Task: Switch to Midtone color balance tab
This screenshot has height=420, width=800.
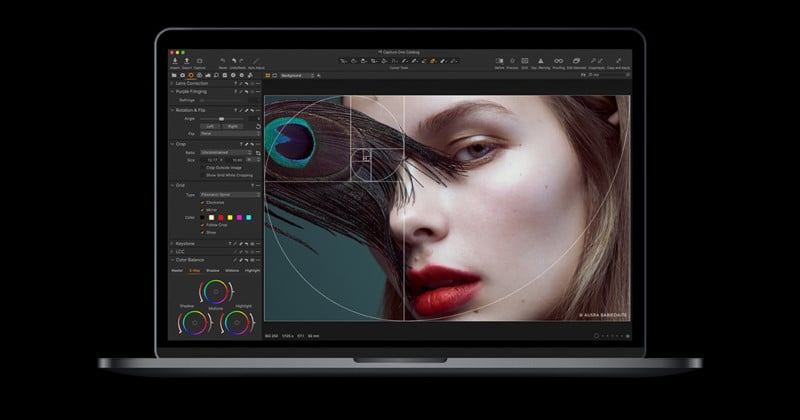Action: click(x=232, y=270)
